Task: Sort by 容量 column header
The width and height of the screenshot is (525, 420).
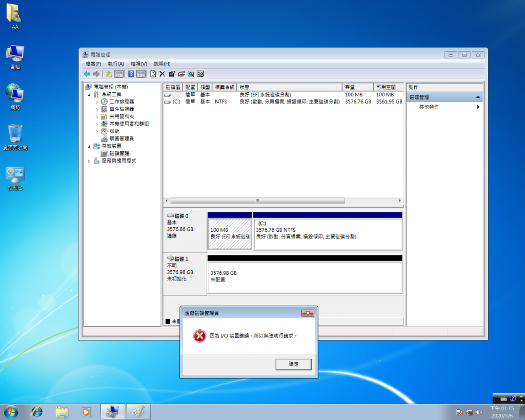Action: coord(357,87)
